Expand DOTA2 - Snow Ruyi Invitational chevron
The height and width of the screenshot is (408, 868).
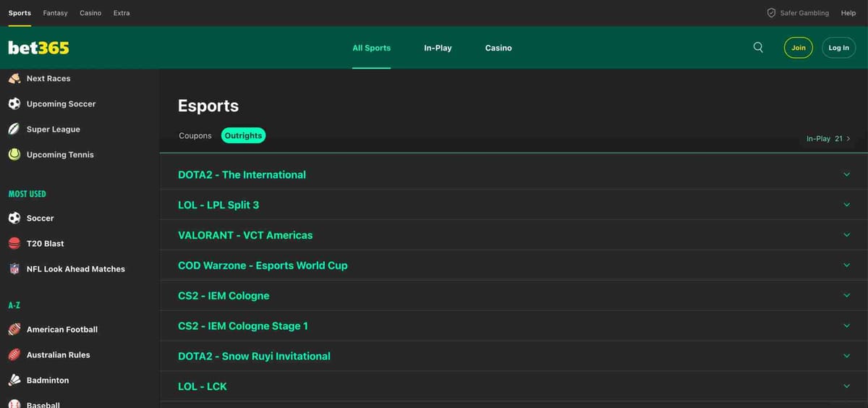tap(847, 356)
